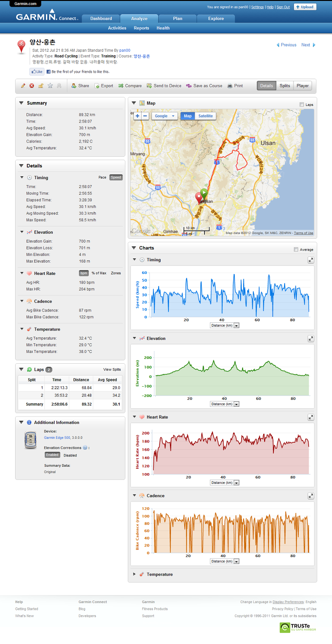Open the Settings link
The width and height of the screenshot is (332, 644).
[257, 7]
